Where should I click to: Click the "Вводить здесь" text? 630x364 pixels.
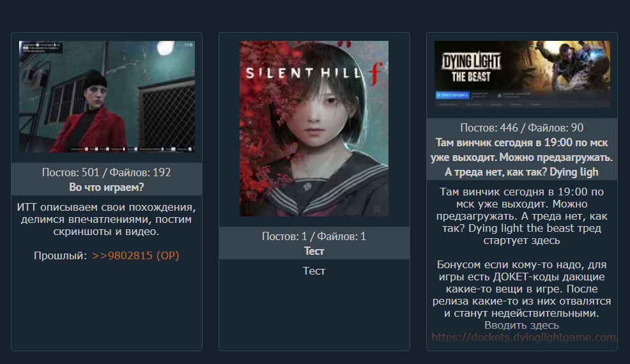coord(521,326)
